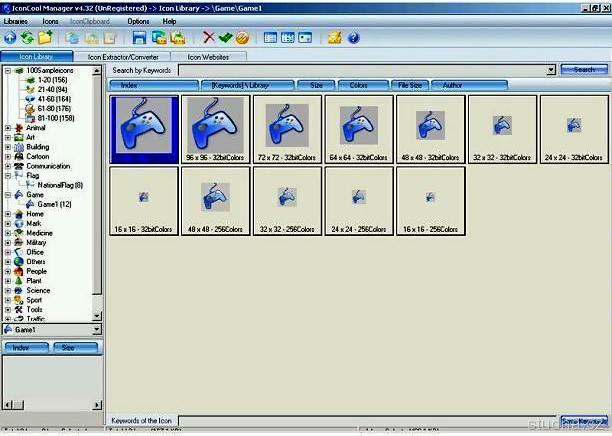612x436 pixels.
Task: Click the Save Keywords button
Action: click(584, 421)
